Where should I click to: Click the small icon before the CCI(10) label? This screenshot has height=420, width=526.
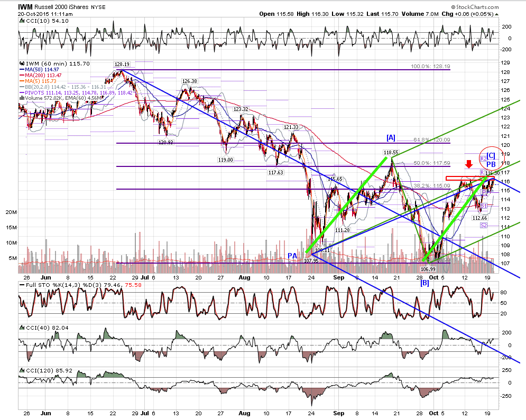click(22, 21)
